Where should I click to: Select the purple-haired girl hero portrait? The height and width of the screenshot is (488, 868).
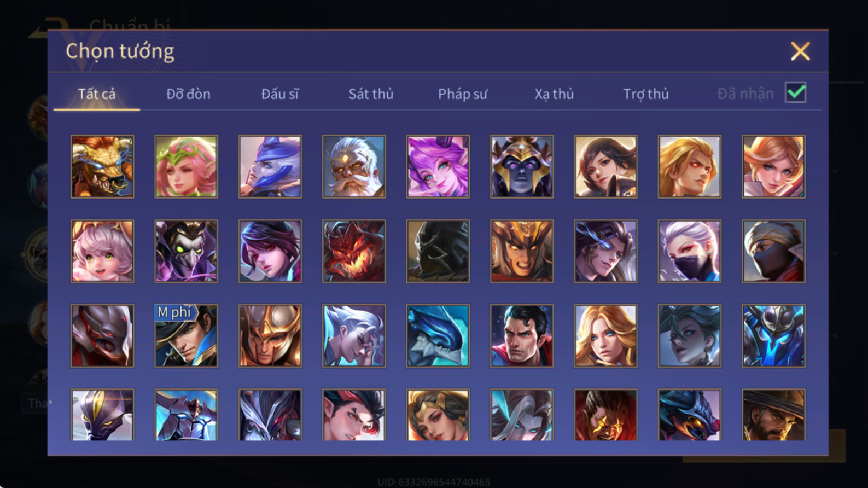(438, 167)
